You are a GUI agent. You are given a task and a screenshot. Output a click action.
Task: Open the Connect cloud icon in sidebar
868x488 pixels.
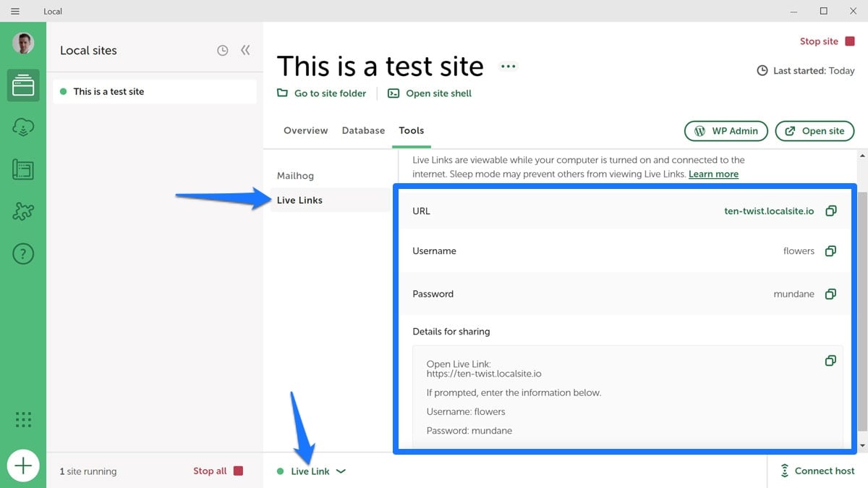(x=23, y=128)
